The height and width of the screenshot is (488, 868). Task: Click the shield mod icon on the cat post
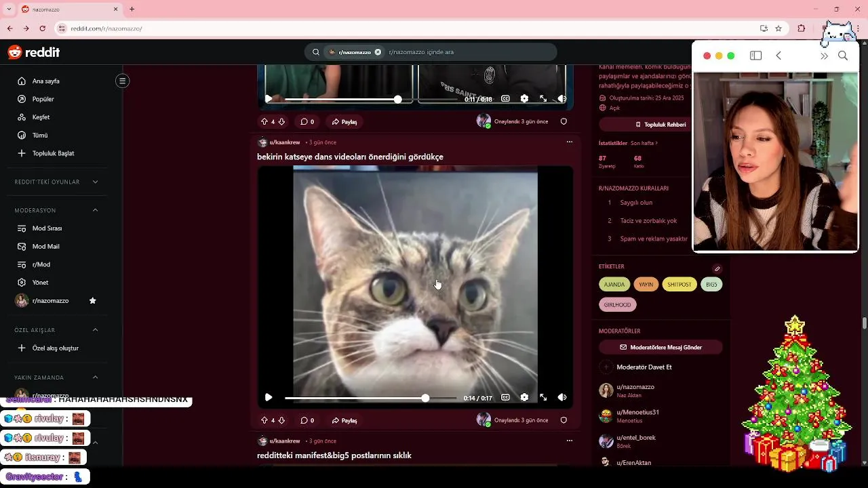click(x=564, y=420)
